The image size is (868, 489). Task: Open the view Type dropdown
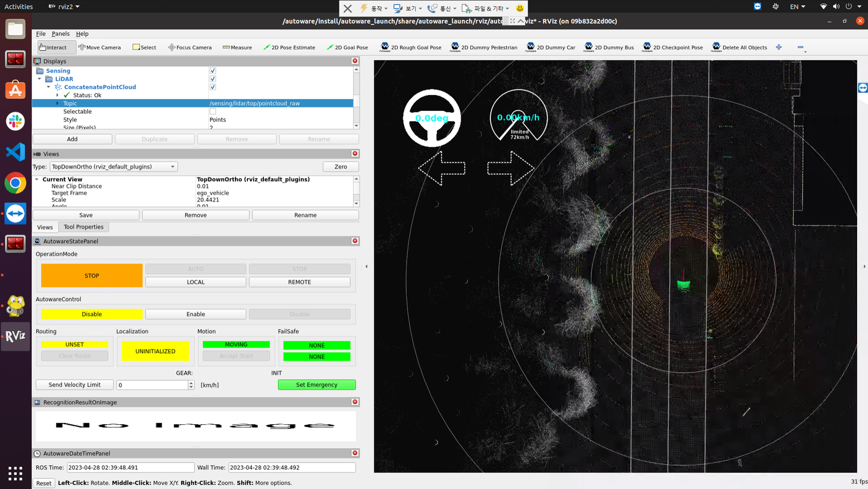pos(114,167)
